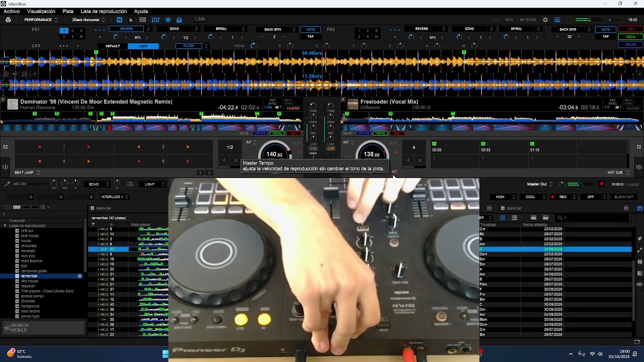Open the settings gear icon

[545, 20]
